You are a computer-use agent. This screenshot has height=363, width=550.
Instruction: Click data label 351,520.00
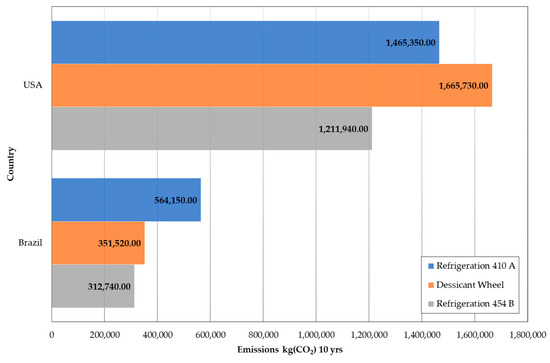pos(120,243)
